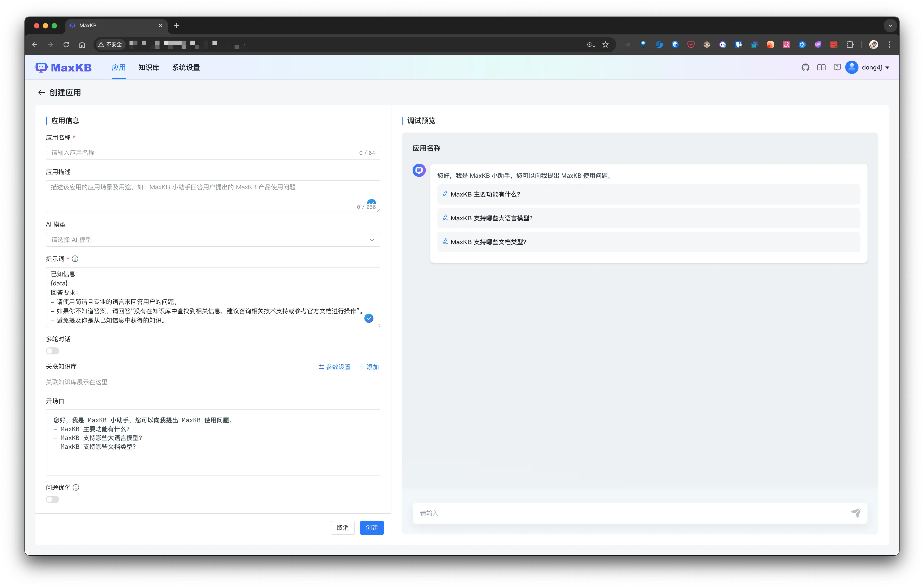Click the info icon beside 提示词
Screen dimensions: 924x588
click(x=75, y=259)
